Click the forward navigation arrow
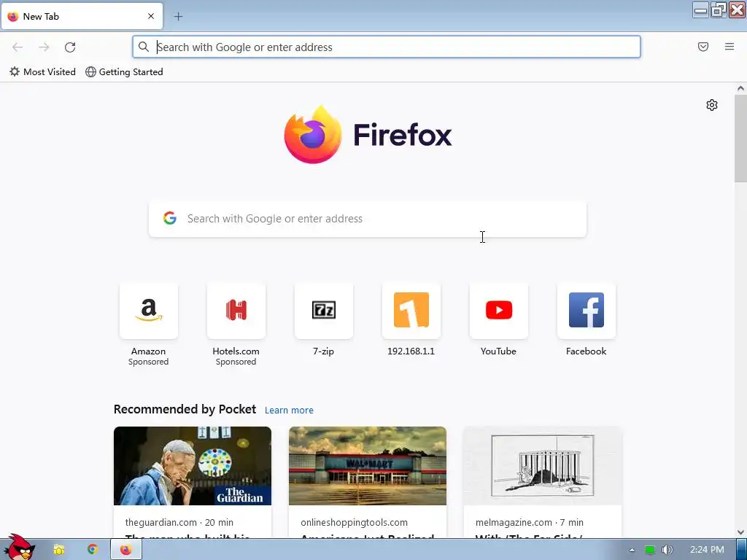Viewport: 747px width, 560px height. 44,47
